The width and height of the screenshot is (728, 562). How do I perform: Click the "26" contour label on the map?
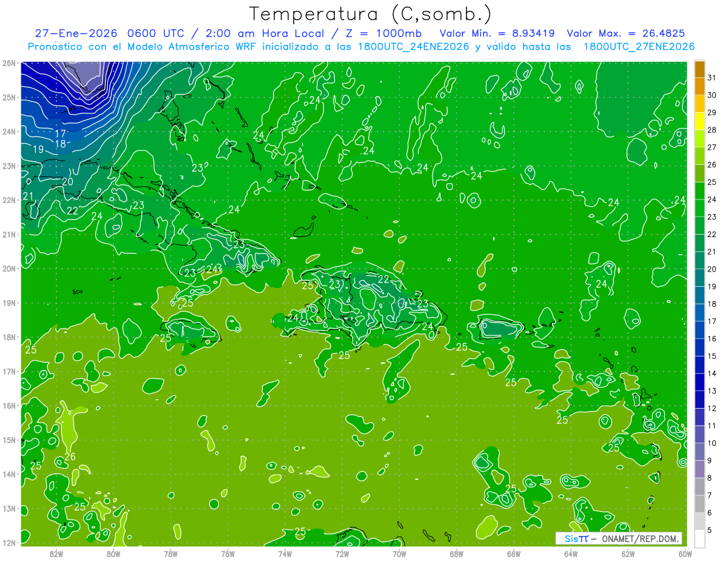point(70,457)
